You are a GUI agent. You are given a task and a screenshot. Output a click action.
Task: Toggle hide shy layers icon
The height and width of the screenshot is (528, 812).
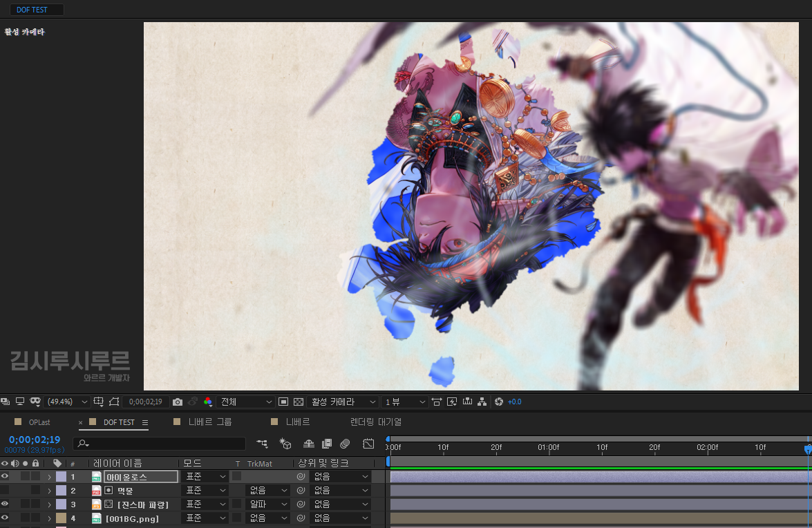pos(309,444)
